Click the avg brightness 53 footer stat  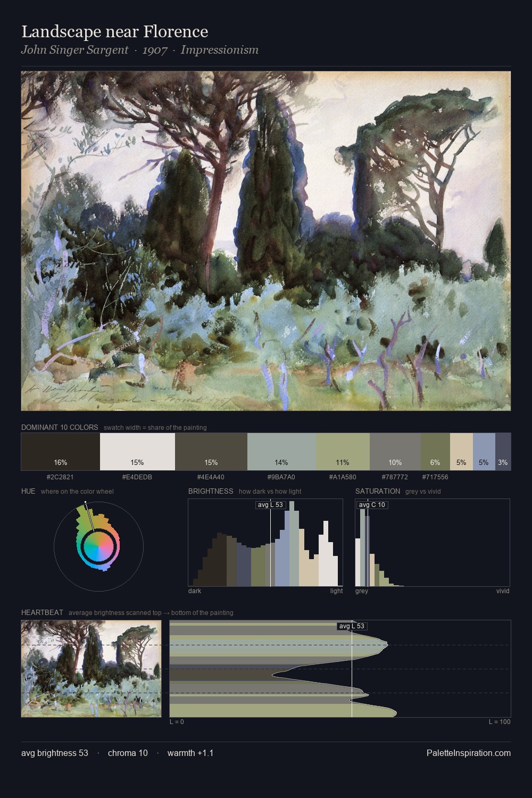tap(55, 753)
